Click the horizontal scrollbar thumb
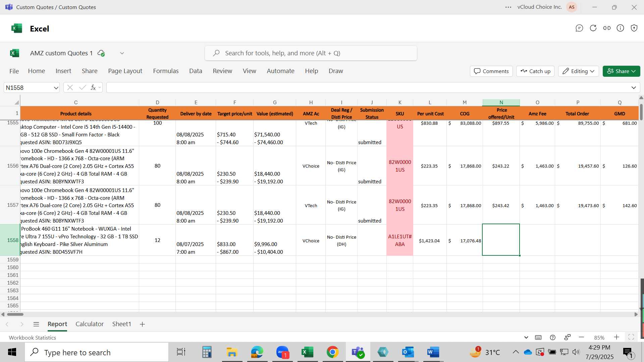This screenshot has height=362, width=644. click(x=15, y=314)
